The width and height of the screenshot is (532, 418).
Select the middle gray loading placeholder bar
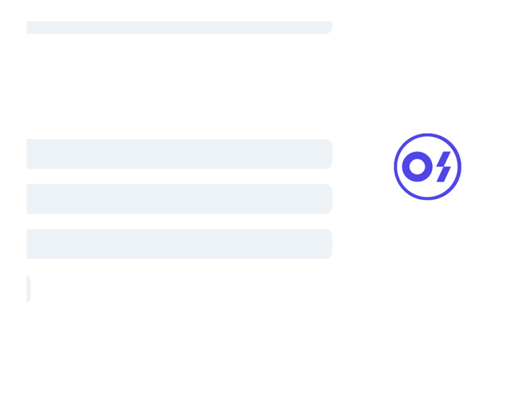[x=180, y=199]
